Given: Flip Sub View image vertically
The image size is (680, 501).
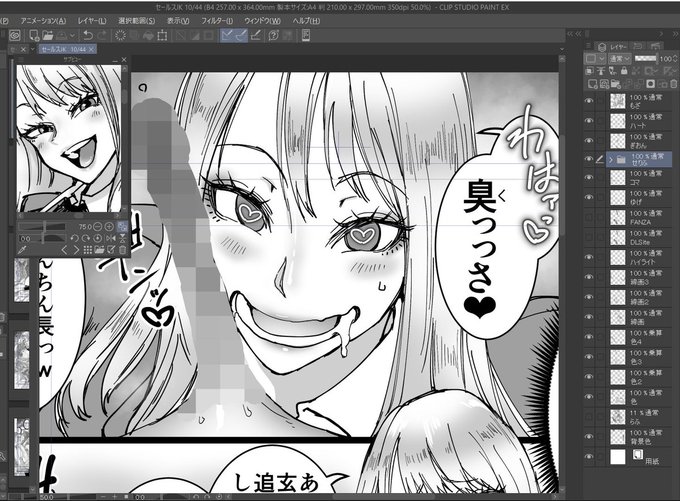Looking at the screenshot, I should point(123,238).
